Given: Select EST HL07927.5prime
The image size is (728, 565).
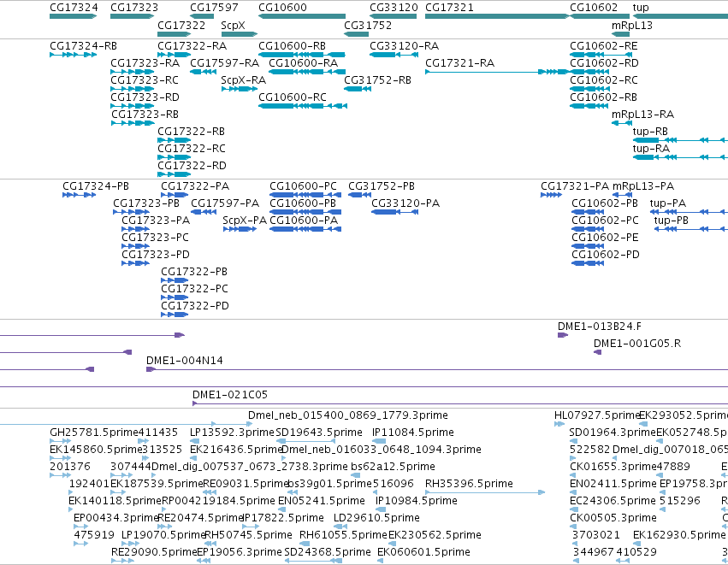Looking at the screenshot, I should pyautogui.click(x=597, y=415).
